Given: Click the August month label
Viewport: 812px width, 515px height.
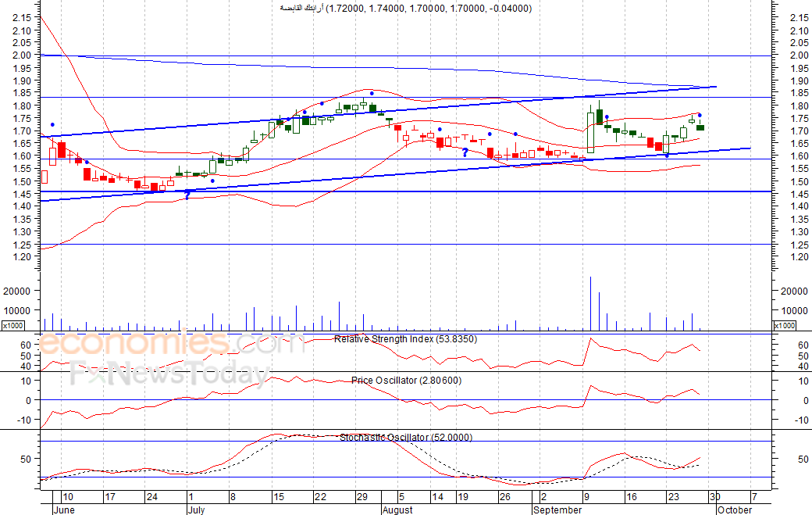Looking at the screenshot, I should tap(397, 510).
